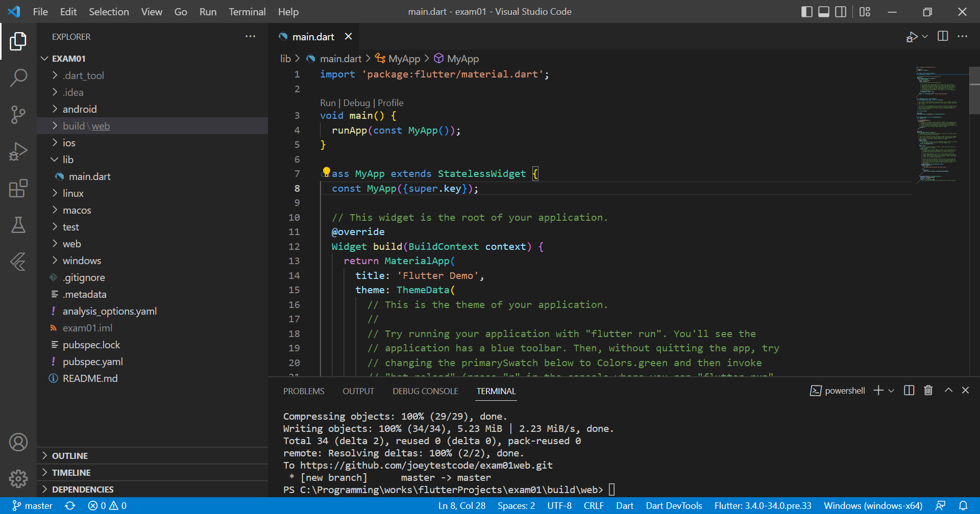Expand the windows folder
The width and height of the screenshot is (980, 514).
coord(152,261)
